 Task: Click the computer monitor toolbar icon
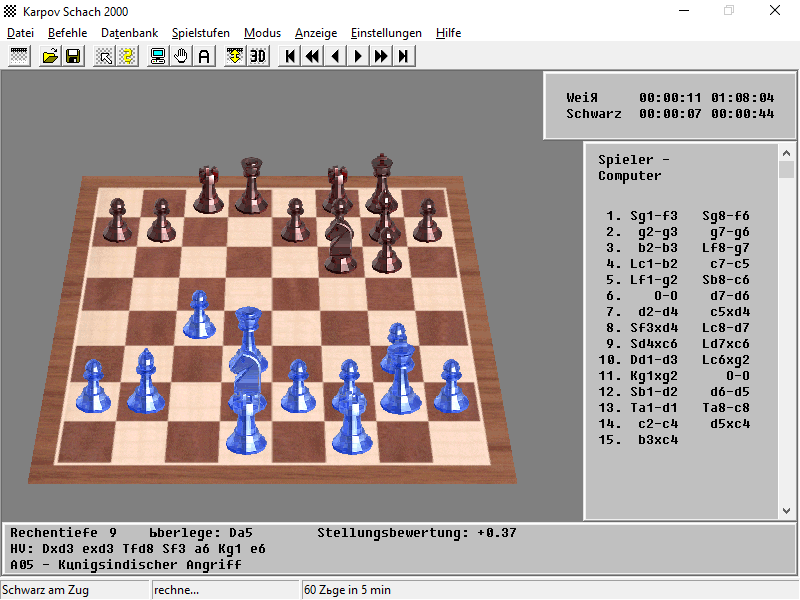pyautogui.click(x=158, y=56)
